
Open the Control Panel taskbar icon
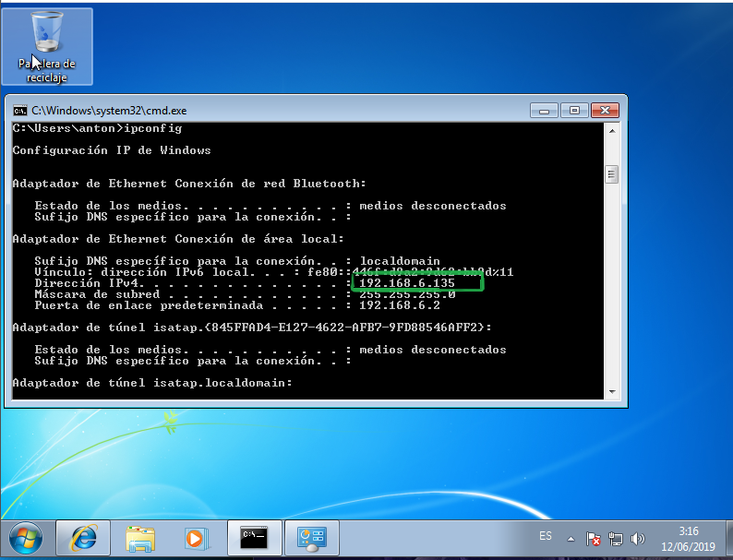pyautogui.click(x=312, y=538)
